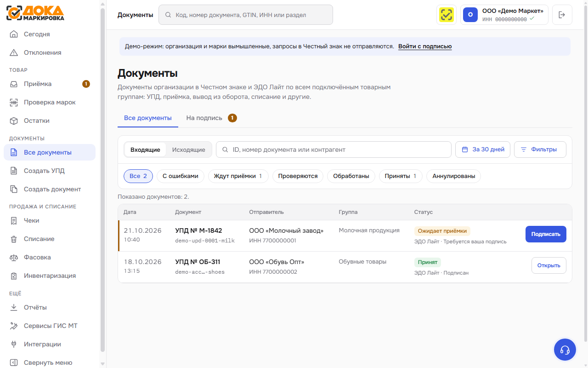Click Открыть button for УПД ОБ-311

(549, 265)
